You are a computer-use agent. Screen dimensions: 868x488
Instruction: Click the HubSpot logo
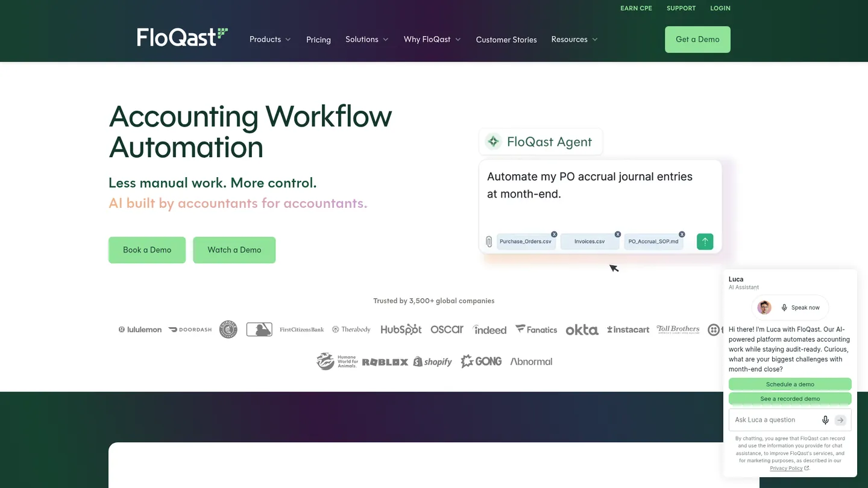(x=401, y=330)
